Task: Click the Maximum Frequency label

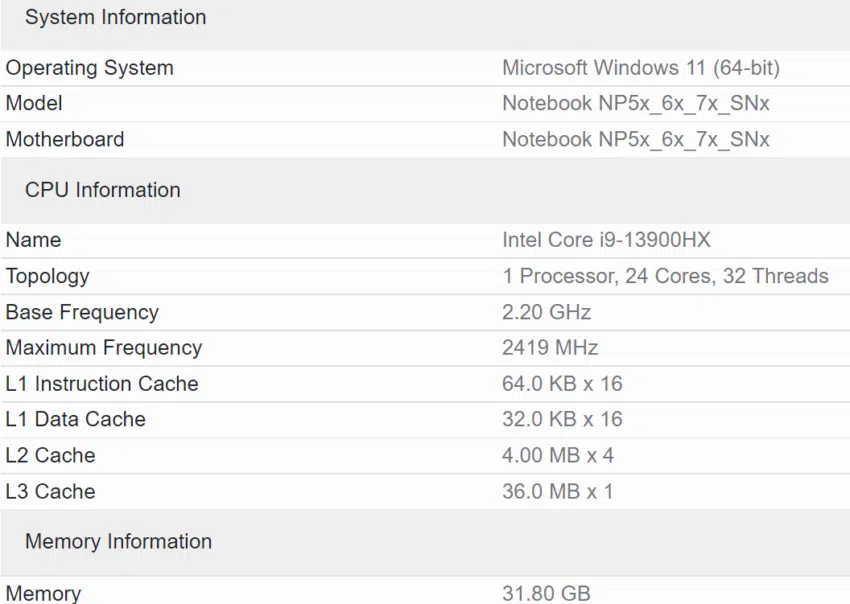Action: pos(103,348)
